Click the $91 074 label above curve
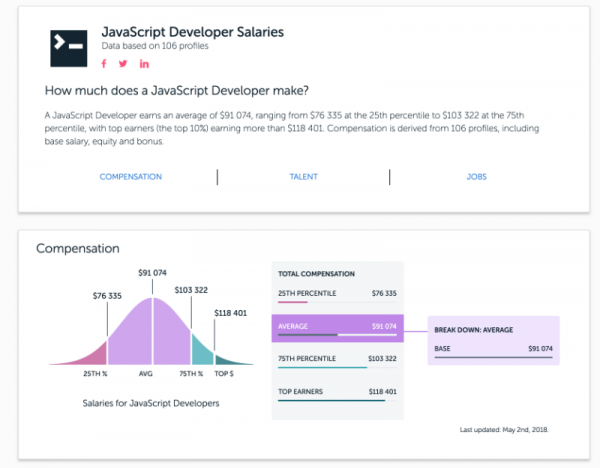The width and height of the screenshot is (600, 468). (151, 273)
